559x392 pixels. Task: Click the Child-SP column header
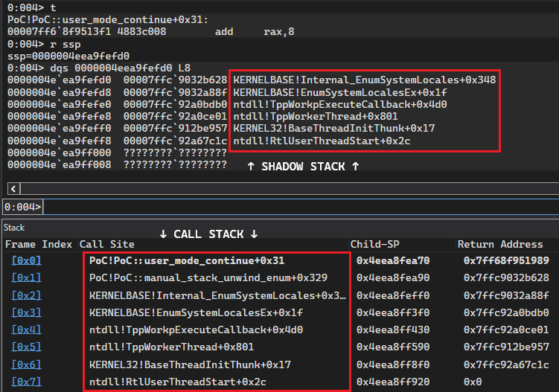point(374,245)
